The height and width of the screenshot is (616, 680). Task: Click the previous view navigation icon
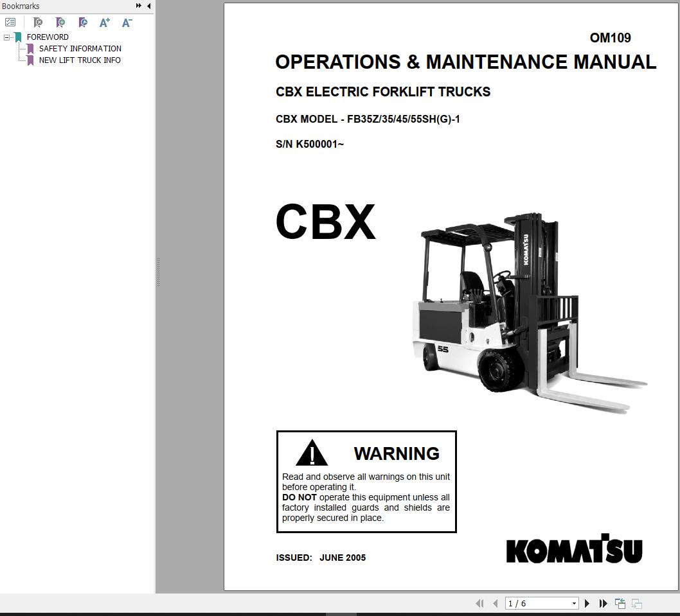[x=620, y=603]
